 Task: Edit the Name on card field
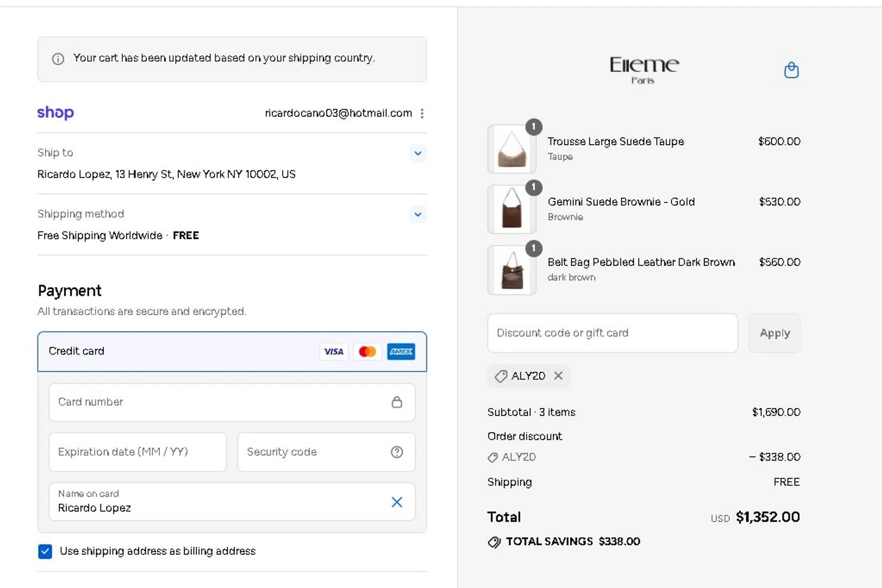[x=232, y=502]
